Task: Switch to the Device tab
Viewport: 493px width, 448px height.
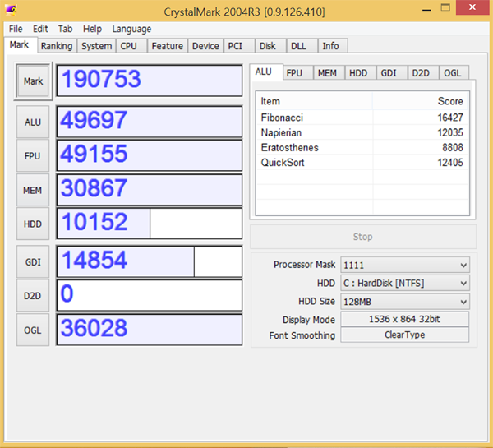Action: [205, 46]
